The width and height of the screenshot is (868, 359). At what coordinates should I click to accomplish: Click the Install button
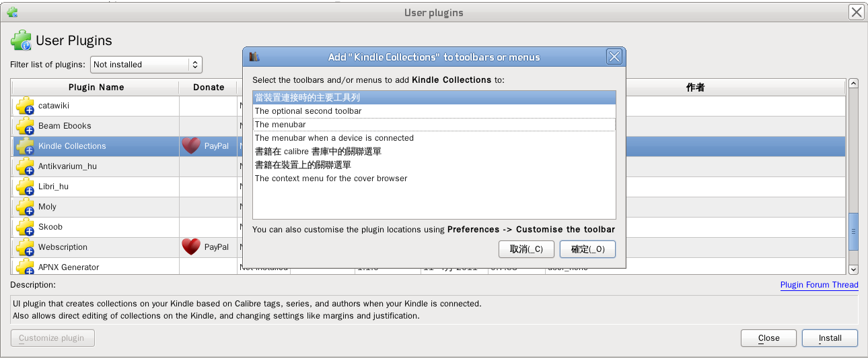[x=830, y=338]
